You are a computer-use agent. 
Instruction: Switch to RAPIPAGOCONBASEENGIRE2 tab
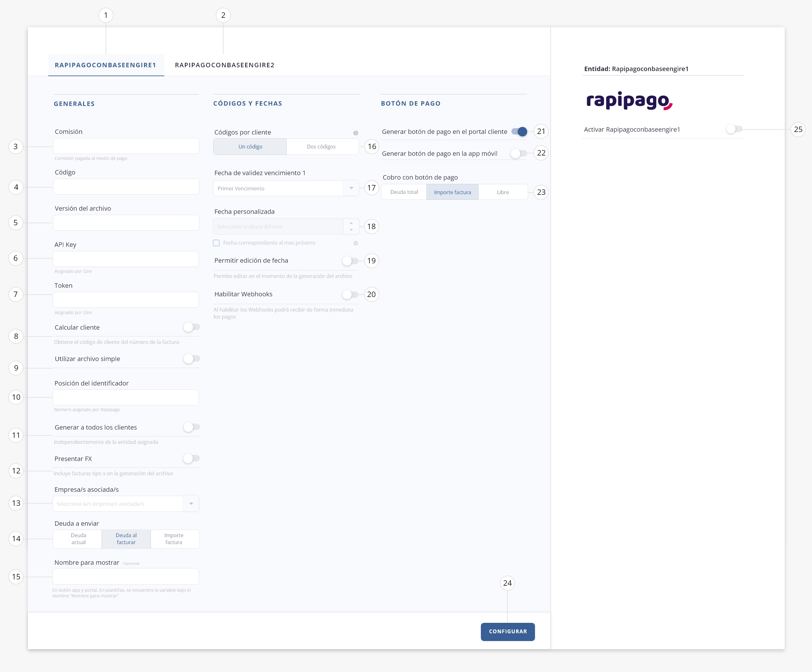225,65
